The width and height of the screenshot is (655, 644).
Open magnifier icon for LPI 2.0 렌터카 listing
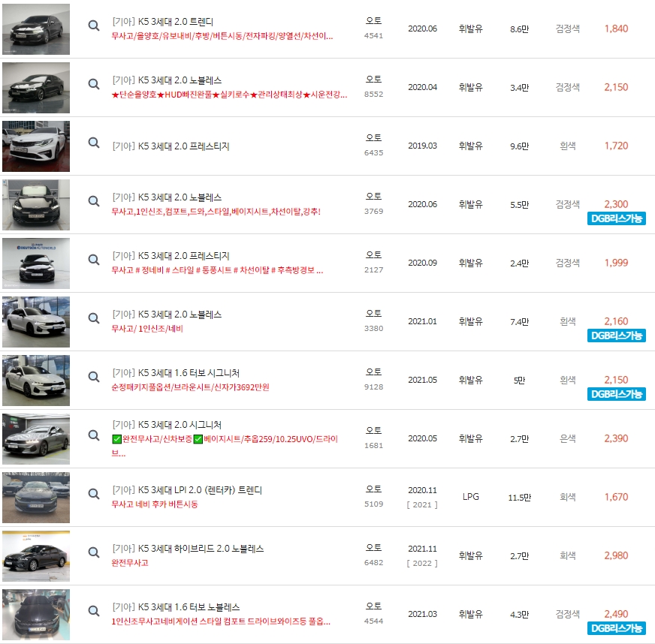(x=93, y=493)
